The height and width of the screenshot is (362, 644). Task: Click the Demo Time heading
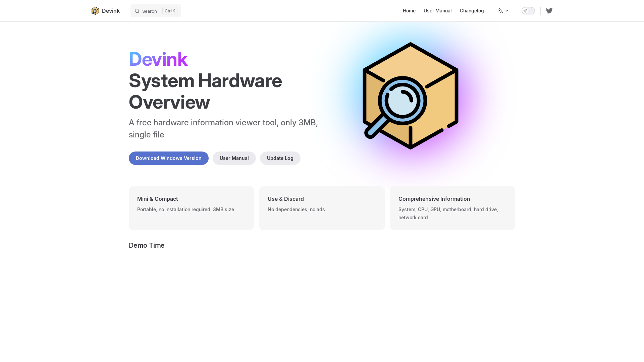147,245
